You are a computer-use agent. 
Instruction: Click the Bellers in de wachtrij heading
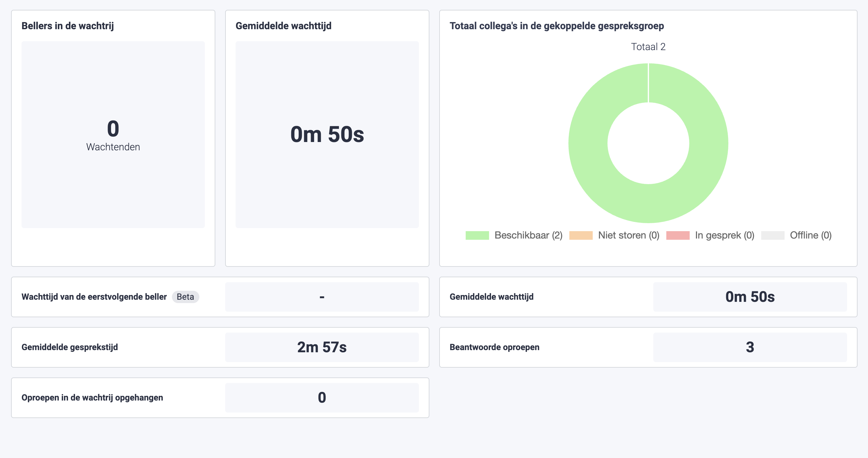coord(68,26)
